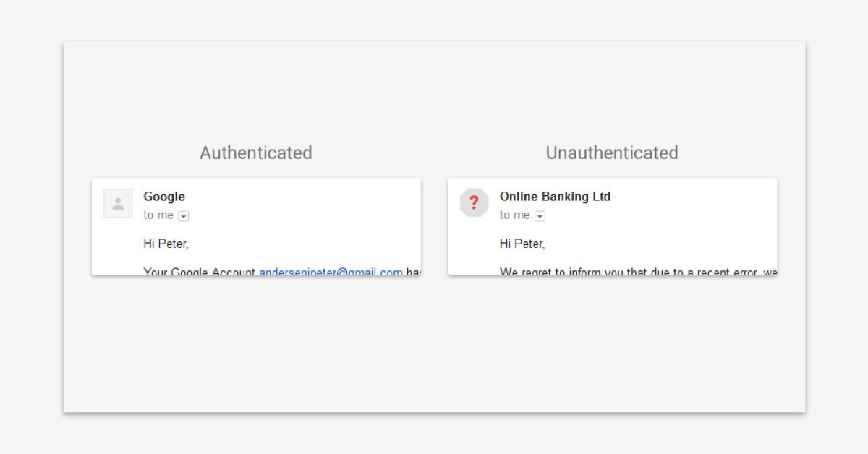Click "to me" text under Google
The image size is (868, 454).
point(158,215)
